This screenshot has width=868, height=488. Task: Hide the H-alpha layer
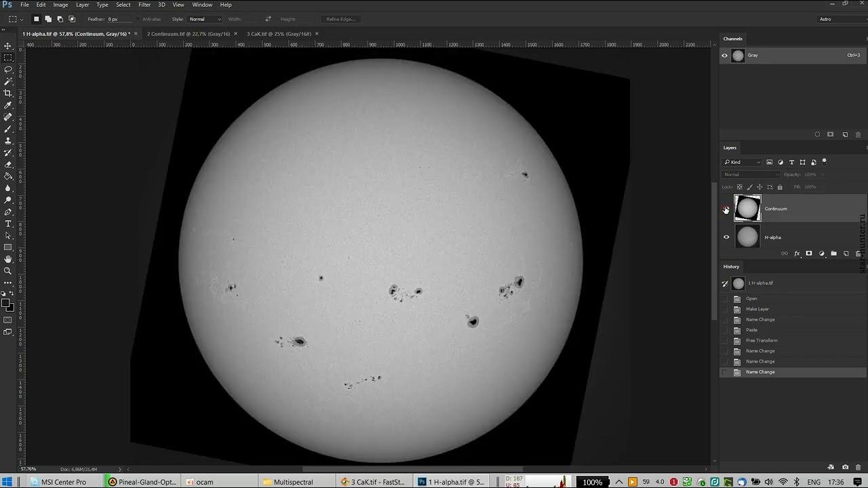pos(726,237)
